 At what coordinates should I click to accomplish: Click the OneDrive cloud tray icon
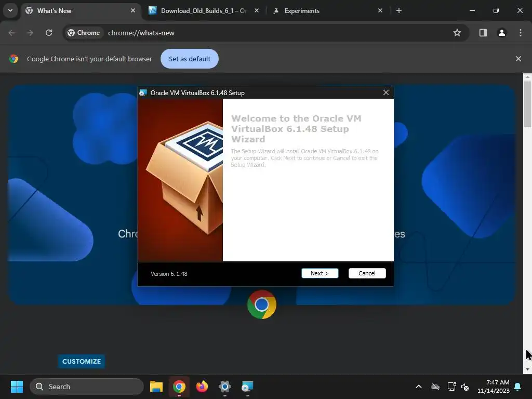coord(435,387)
